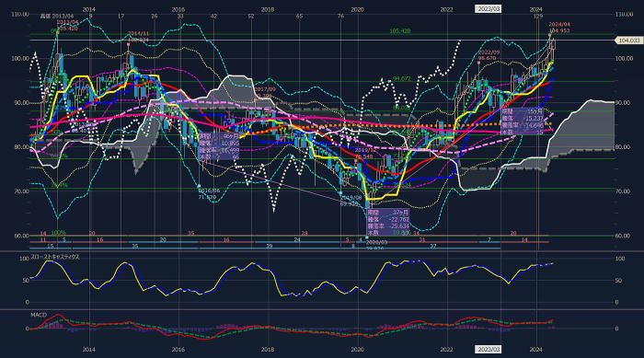Click 90.00 on the right price axis
This screenshot has height=358, width=644.
click(624, 103)
